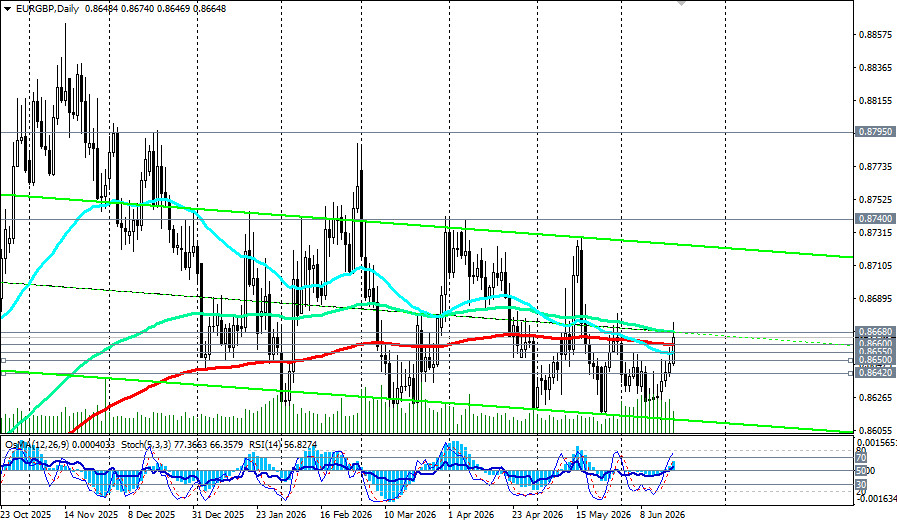
Task: Click the 8 Jun 2026 date label
Action: (662, 515)
